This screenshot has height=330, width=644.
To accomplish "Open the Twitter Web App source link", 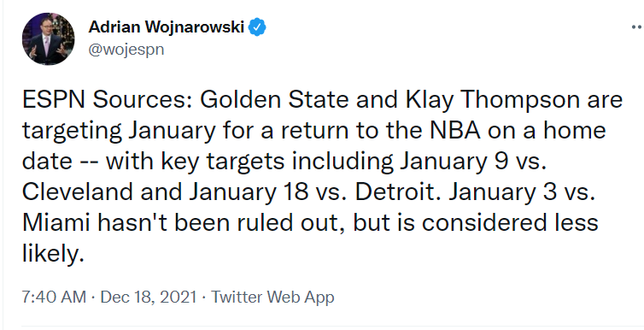I will (x=272, y=297).
